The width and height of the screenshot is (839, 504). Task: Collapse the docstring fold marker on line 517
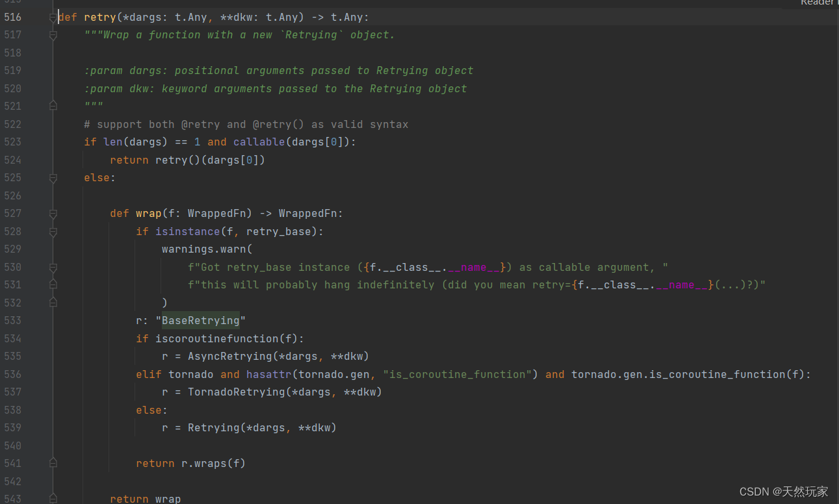[53, 35]
